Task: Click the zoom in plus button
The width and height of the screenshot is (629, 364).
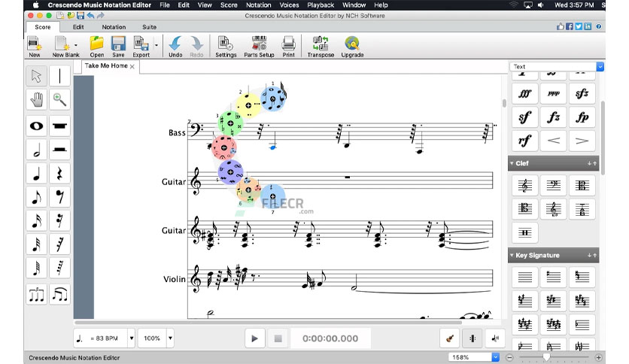Action: coord(598,357)
